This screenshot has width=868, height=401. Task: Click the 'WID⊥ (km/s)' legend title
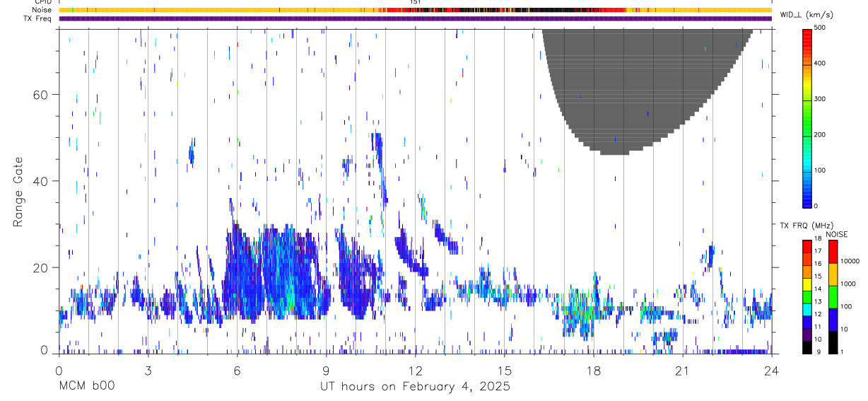point(806,15)
